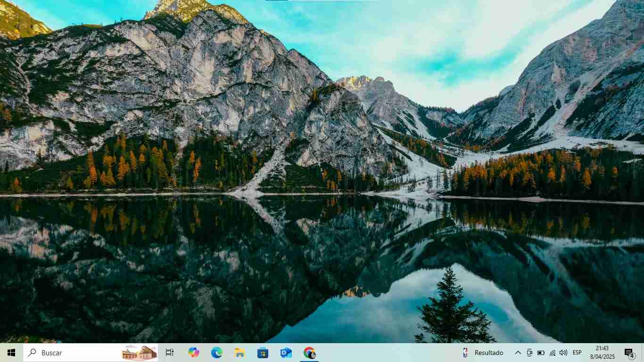Open the Wi-Fi network flyout
The image size is (644, 362).
552,353
